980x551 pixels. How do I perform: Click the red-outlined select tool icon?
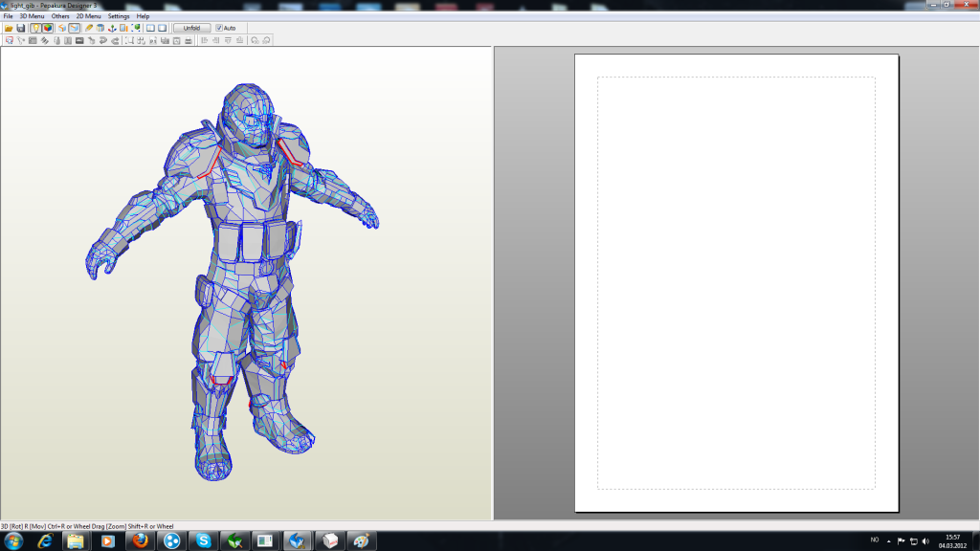(9, 40)
